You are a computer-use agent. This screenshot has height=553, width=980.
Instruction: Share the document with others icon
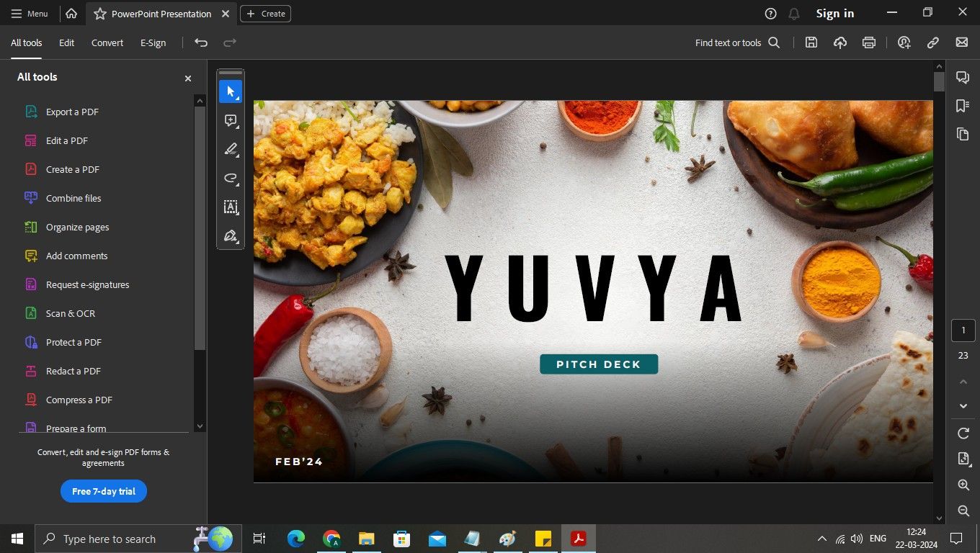click(904, 42)
